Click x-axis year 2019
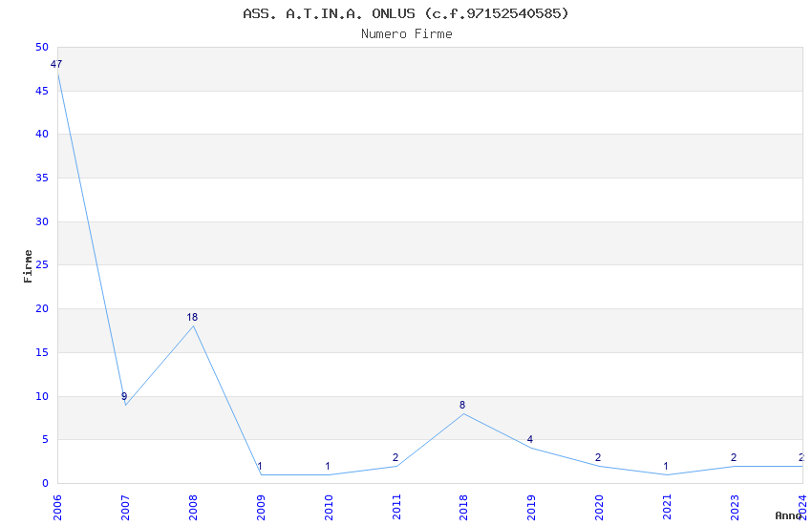812x525 pixels. 531,507
